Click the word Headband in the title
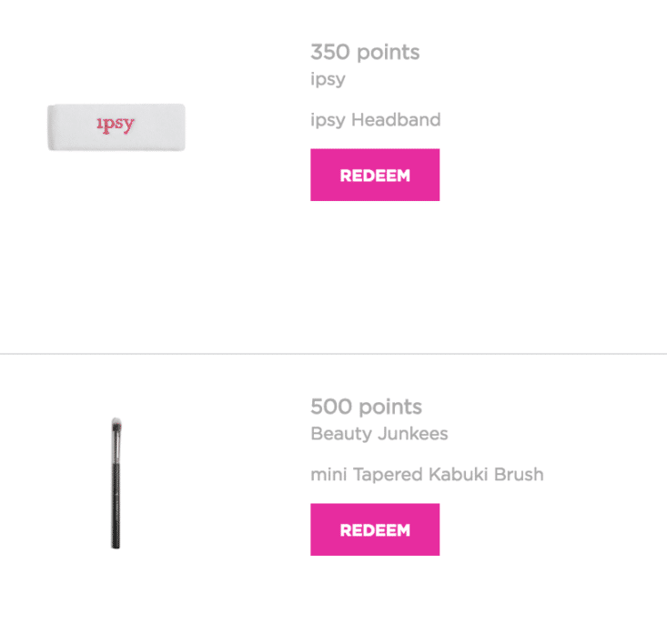Viewport: 667px width, 644px height. coord(396,119)
